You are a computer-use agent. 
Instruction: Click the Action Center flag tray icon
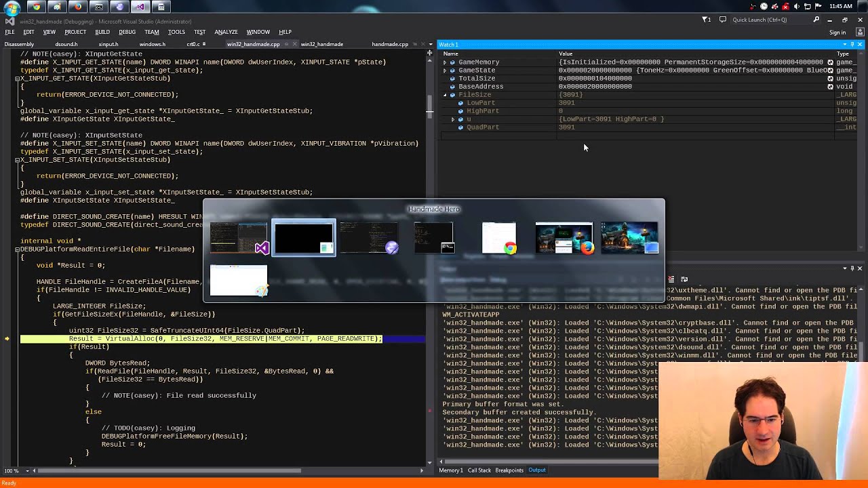[818, 7]
